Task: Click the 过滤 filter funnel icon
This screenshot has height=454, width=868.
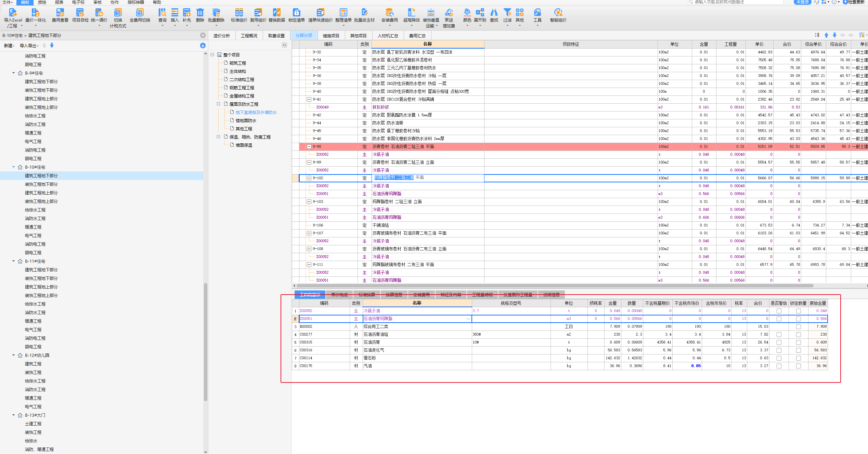Action: point(507,13)
